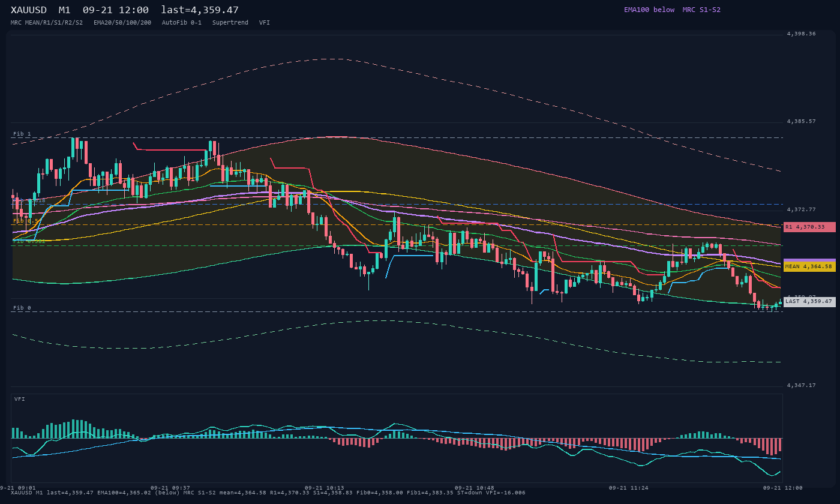Click the 09-21 10:13 time axis label
This screenshot has height=504, width=840.
point(325,488)
